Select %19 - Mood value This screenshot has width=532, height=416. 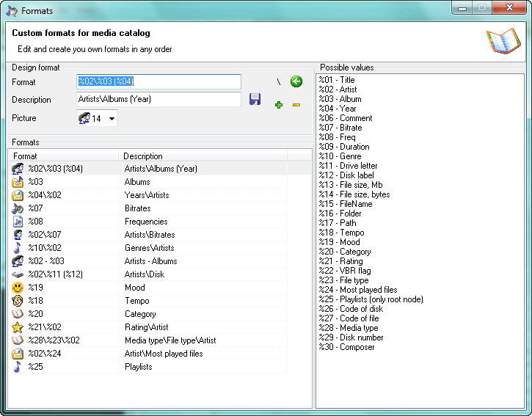[x=339, y=242]
